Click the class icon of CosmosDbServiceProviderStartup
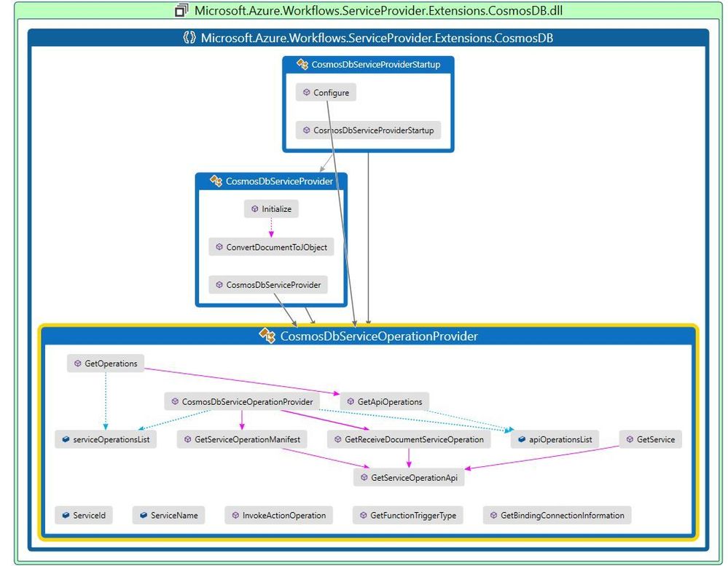This screenshot has height=566, width=728. pyautogui.click(x=302, y=65)
